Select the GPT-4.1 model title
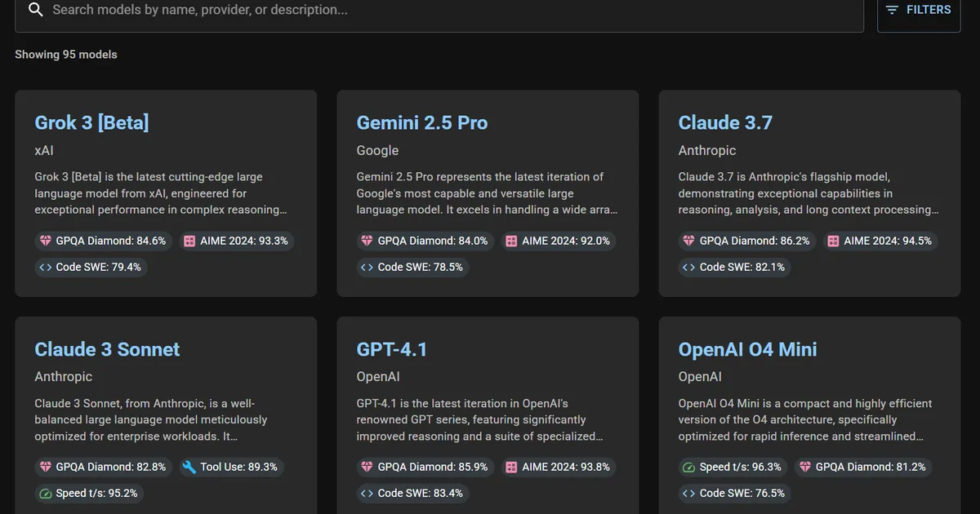This screenshot has width=980, height=514. point(392,349)
